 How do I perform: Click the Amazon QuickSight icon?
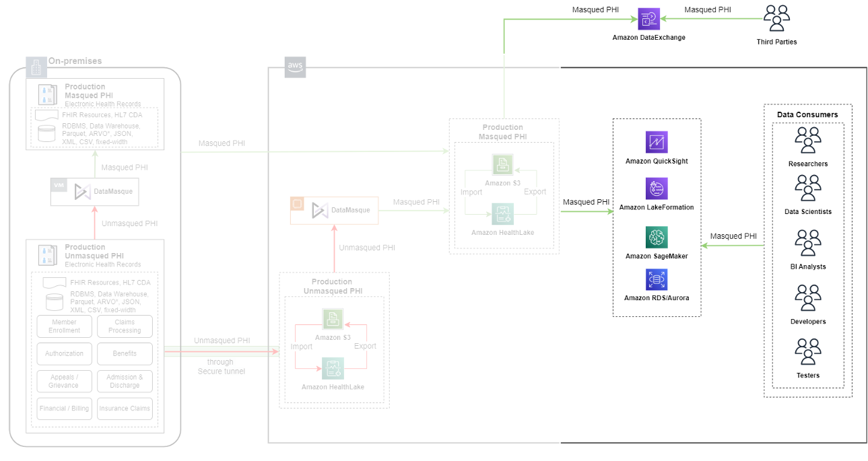coord(657,143)
